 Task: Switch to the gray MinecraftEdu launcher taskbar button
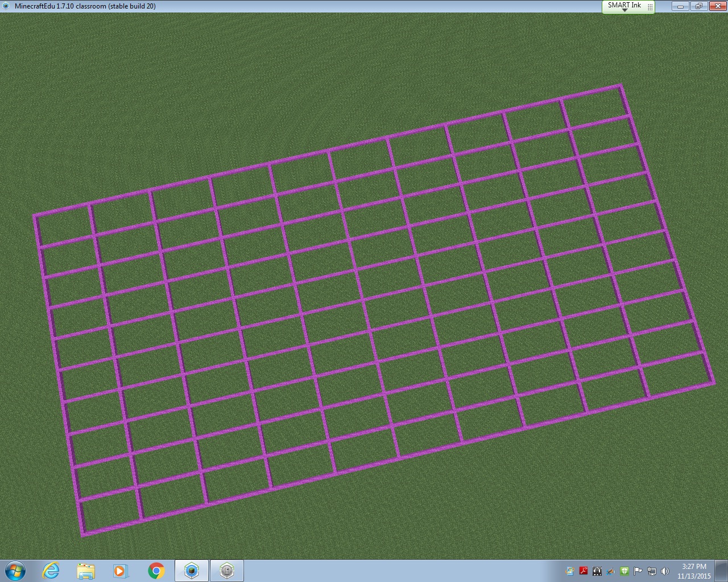[227, 570]
